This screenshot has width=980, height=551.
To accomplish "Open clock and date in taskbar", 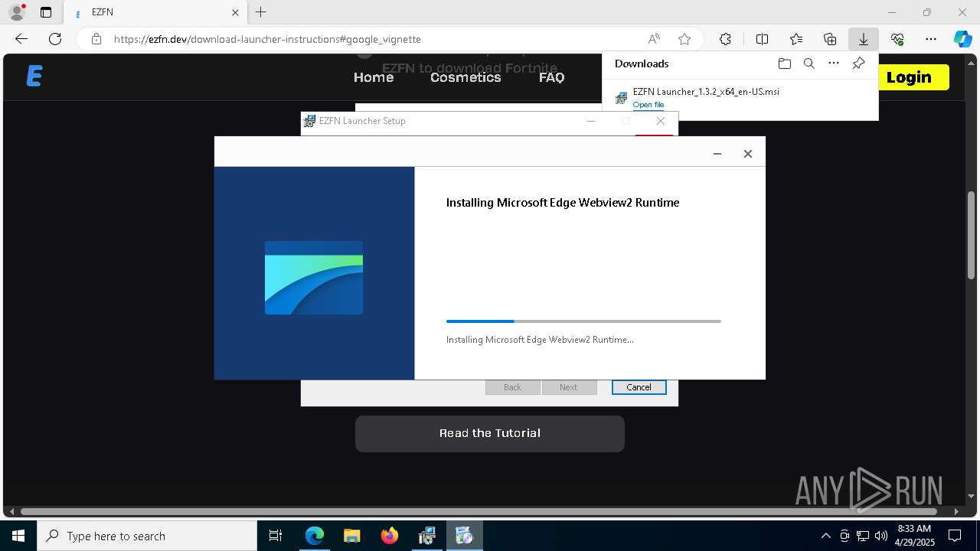I will (x=915, y=536).
